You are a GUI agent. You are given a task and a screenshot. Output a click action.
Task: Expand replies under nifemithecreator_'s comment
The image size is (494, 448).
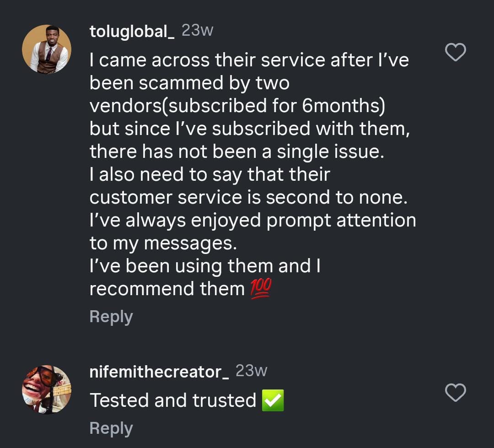point(111,428)
